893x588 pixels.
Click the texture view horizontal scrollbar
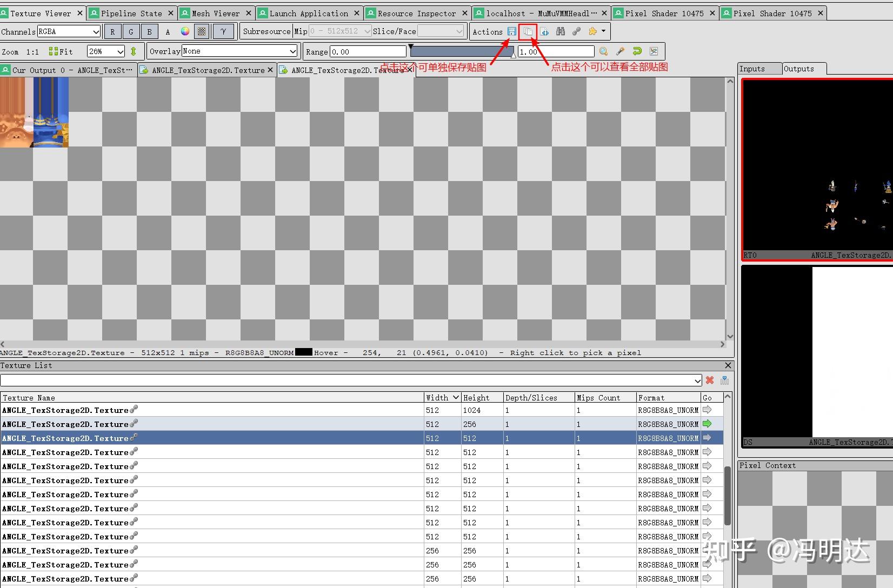click(x=362, y=344)
